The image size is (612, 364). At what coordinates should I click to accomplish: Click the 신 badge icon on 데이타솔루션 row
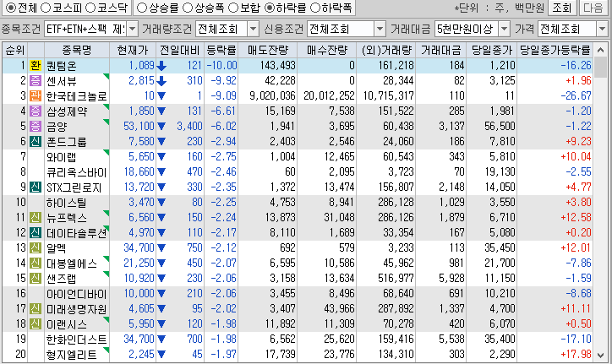pos(36,233)
